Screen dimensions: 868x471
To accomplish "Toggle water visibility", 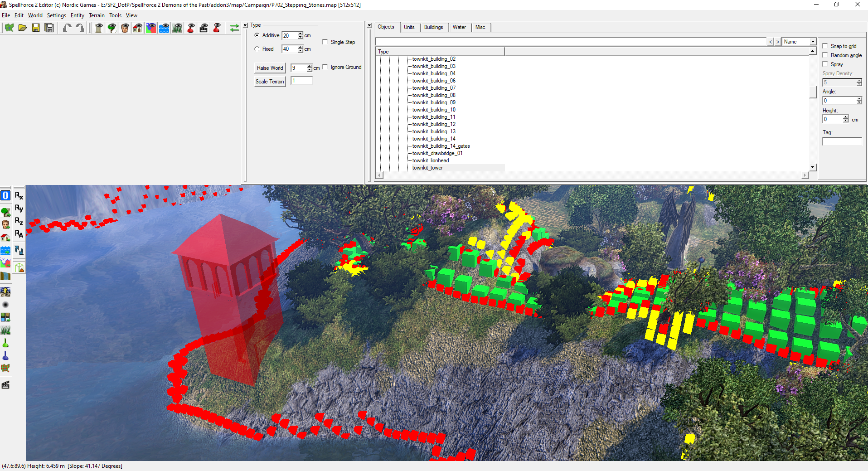I will [x=164, y=28].
